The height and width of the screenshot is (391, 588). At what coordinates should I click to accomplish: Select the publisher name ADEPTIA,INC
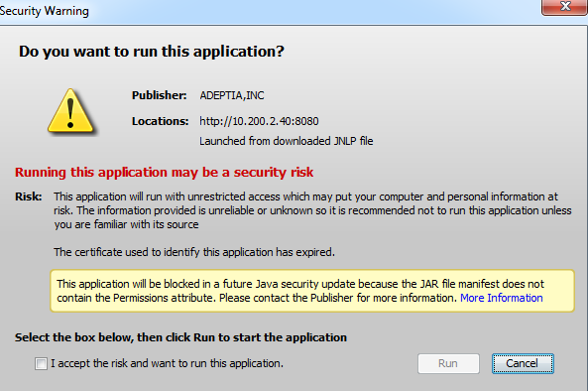point(232,95)
